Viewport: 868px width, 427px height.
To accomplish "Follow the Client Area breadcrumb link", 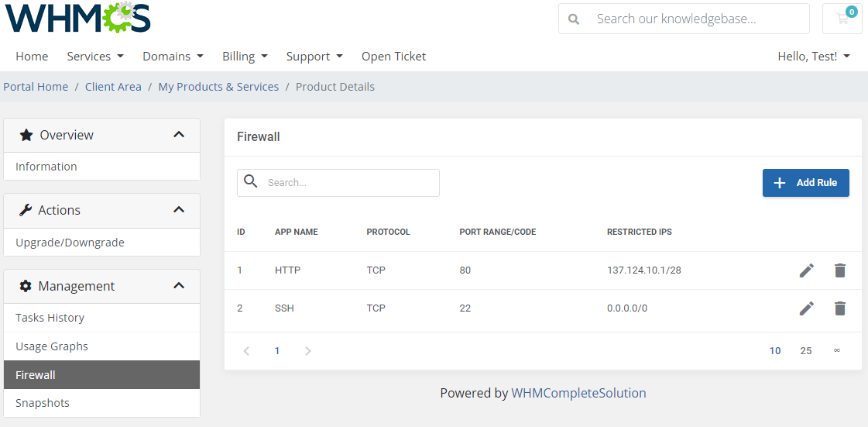I will 114,86.
